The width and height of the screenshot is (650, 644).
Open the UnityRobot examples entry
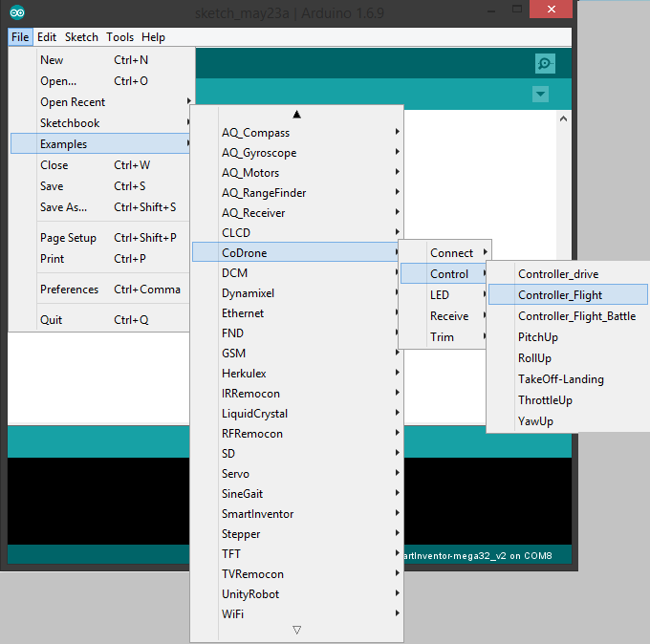[296, 594]
